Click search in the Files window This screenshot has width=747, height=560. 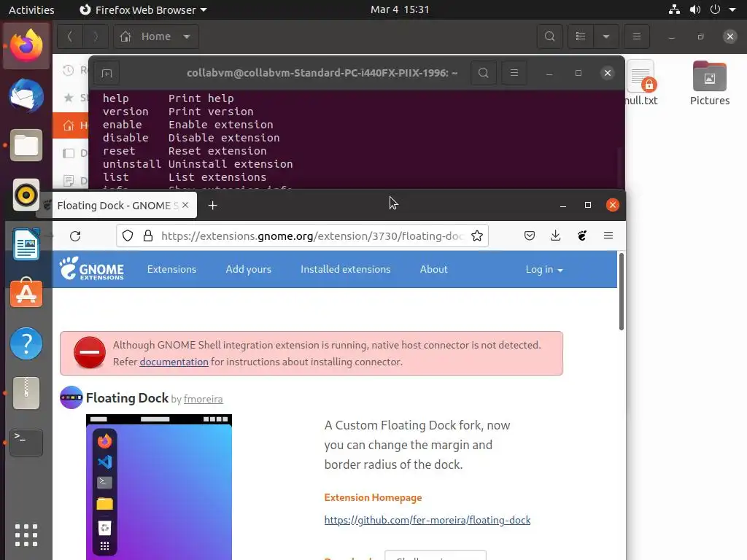pyautogui.click(x=550, y=36)
